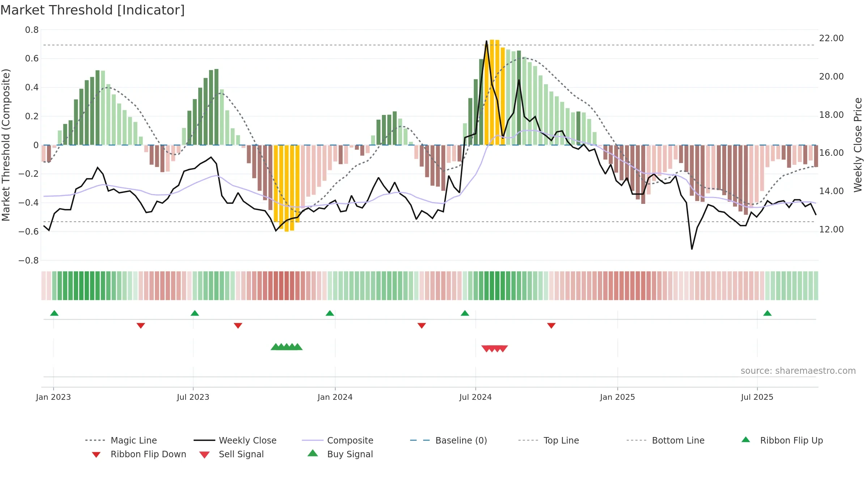Click ribbon flip up marker just before Jan 2024
The width and height of the screenshot is (868, 488).
click(x=330, y=313)
